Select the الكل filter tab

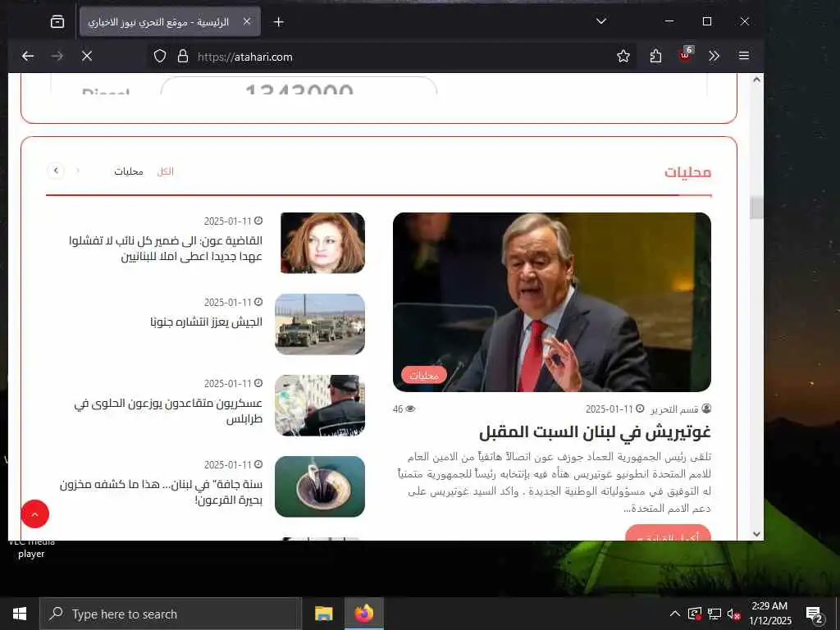[x=165, y=171]
